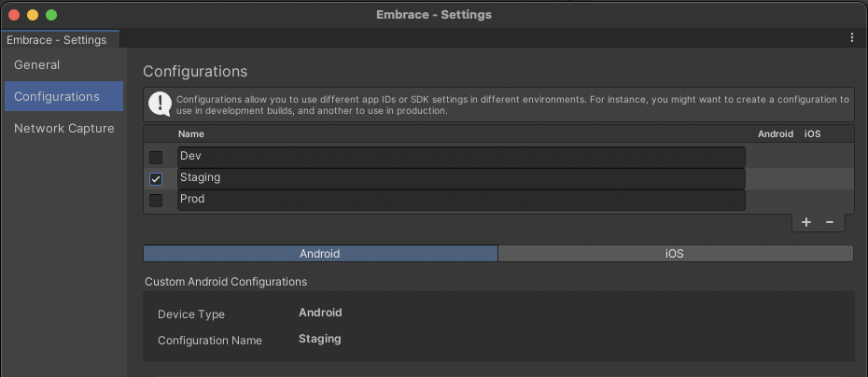Edit the Staging name field

pos(461,179)
